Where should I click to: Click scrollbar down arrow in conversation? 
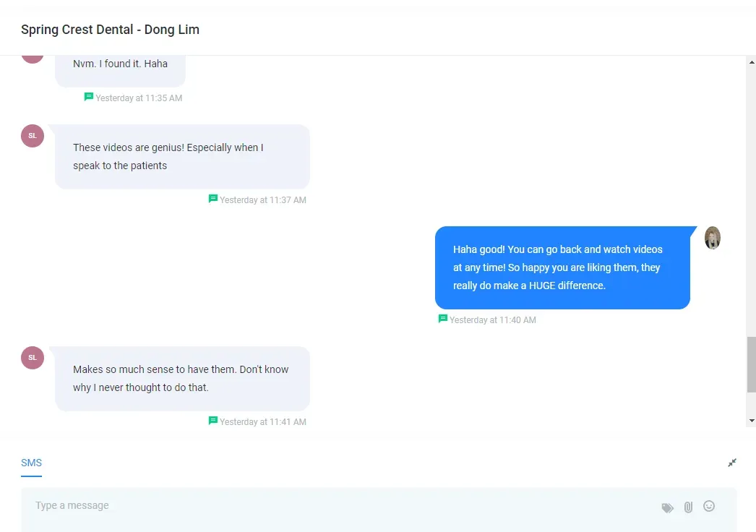pos(752,421)
